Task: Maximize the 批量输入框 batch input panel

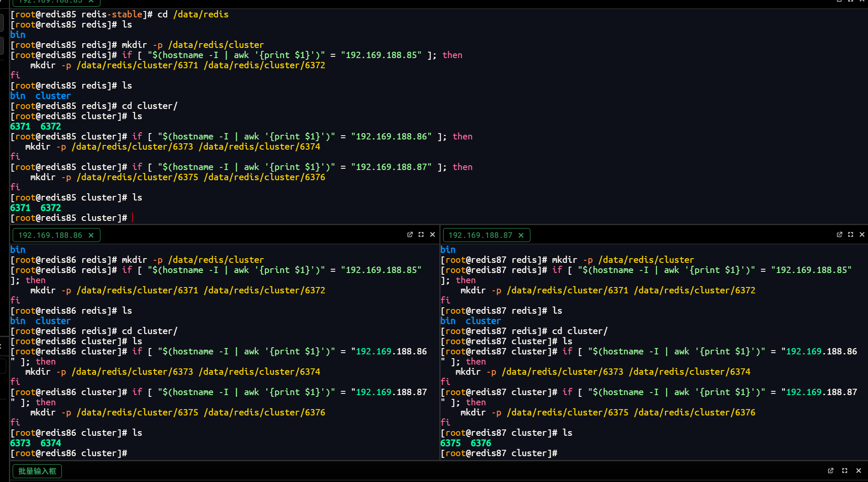Action: click(x=845, y=471)
